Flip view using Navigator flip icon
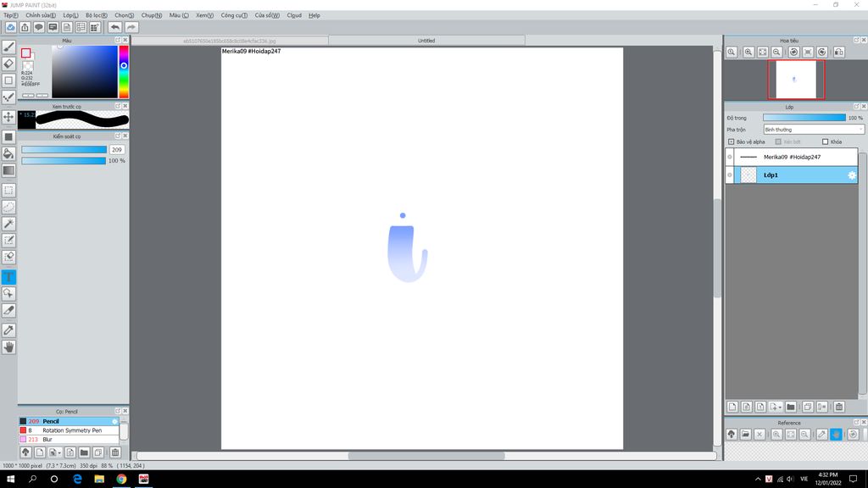Image resolution: width=868 pixels, height=488 pixels. click(x=839, y=52)
